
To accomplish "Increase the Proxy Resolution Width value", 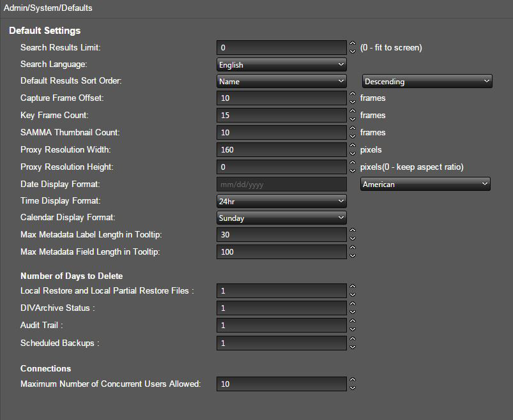I will [353, 146].
